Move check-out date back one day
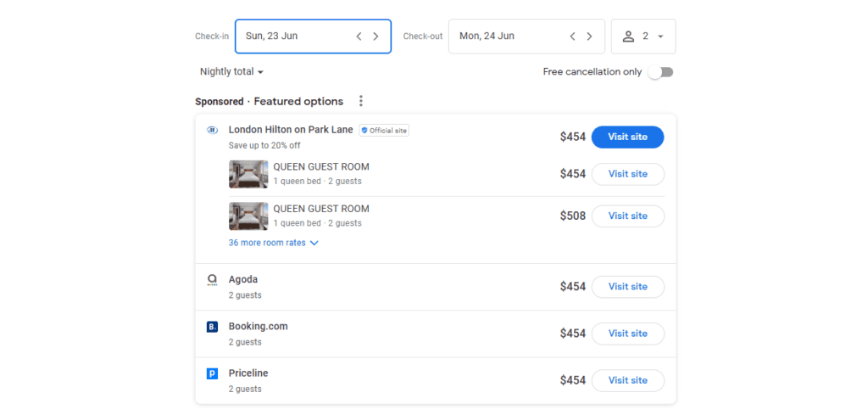The image size is (868, 415). pos(572,36)
